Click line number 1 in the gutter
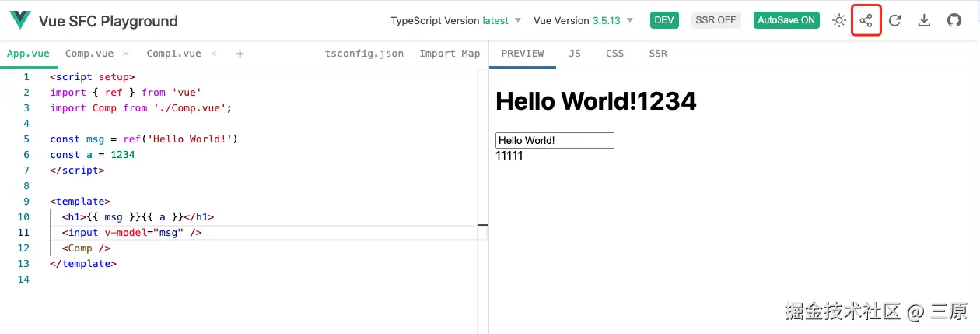 26,77
